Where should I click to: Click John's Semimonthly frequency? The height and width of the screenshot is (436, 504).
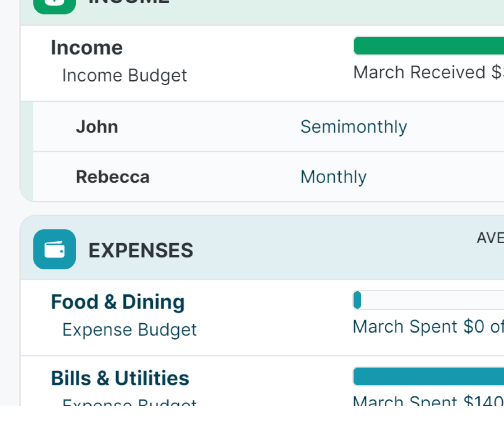point(354,127)
